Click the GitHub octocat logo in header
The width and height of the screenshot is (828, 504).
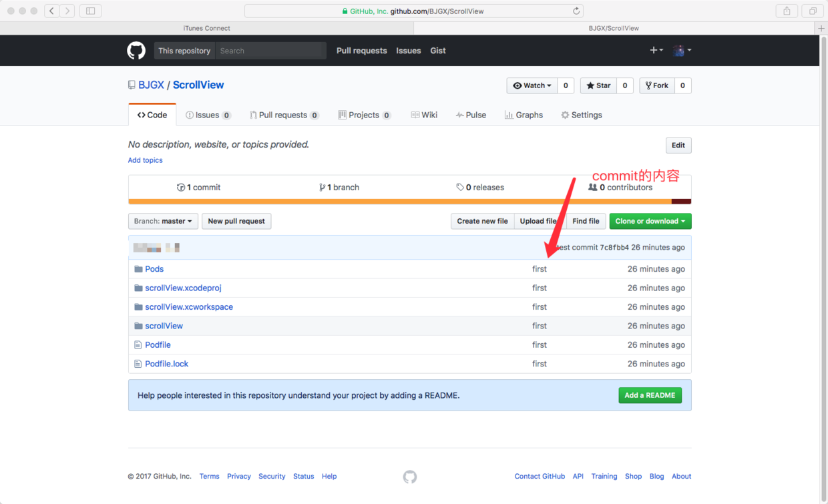coord(136,51)
